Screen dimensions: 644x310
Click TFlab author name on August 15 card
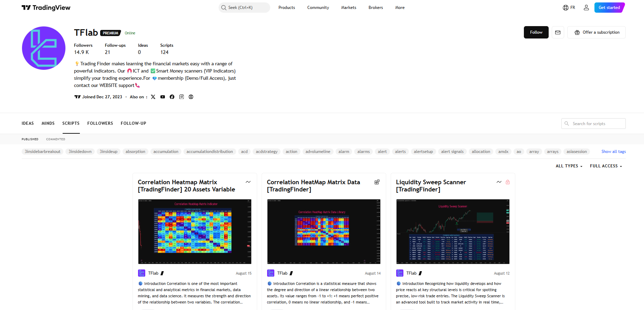(x=154, y=273)
